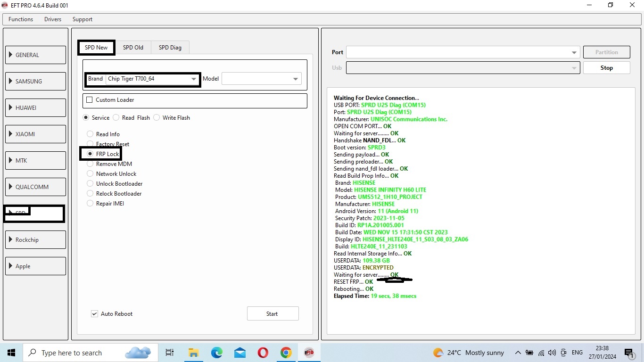Toggle the Custom Loader checkbox

[x=90, y=100]
